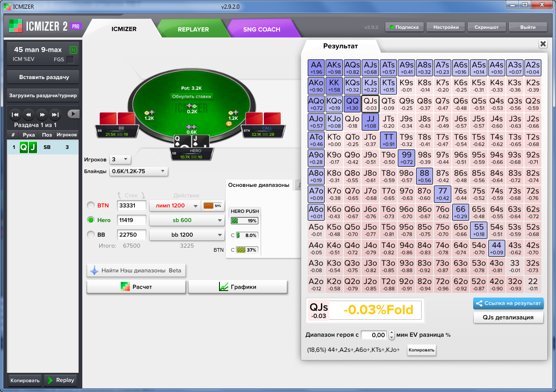This screenshot has height=392, width=556.
Task: Edit BTN stack field 33331
Action: [x=132, y=206]
